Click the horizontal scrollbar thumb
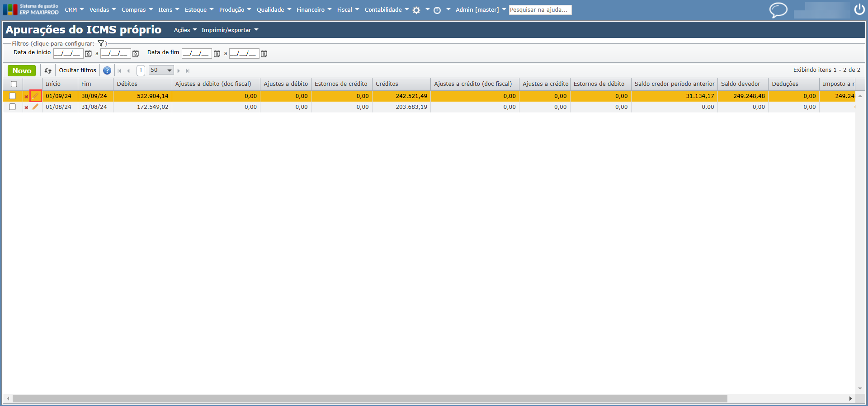The image size is (868, 406). tap(370, 399)
